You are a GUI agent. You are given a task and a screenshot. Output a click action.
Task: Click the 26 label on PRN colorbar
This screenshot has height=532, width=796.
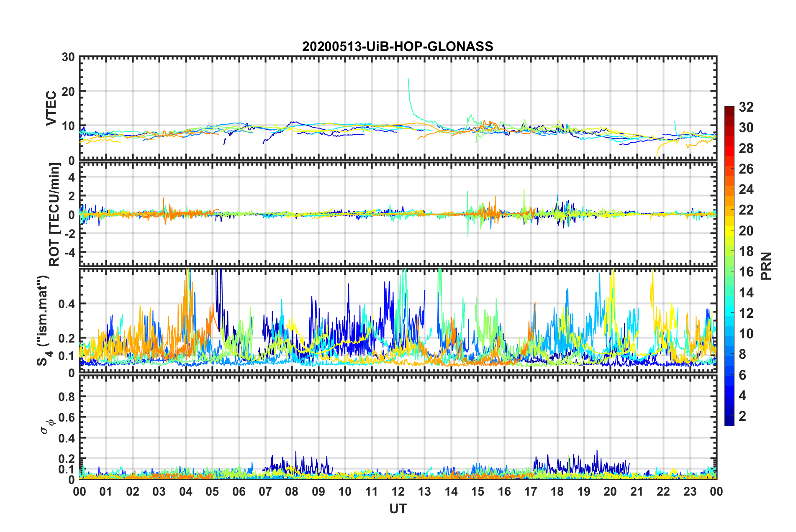pyautogui.click(x=746, y=169)
